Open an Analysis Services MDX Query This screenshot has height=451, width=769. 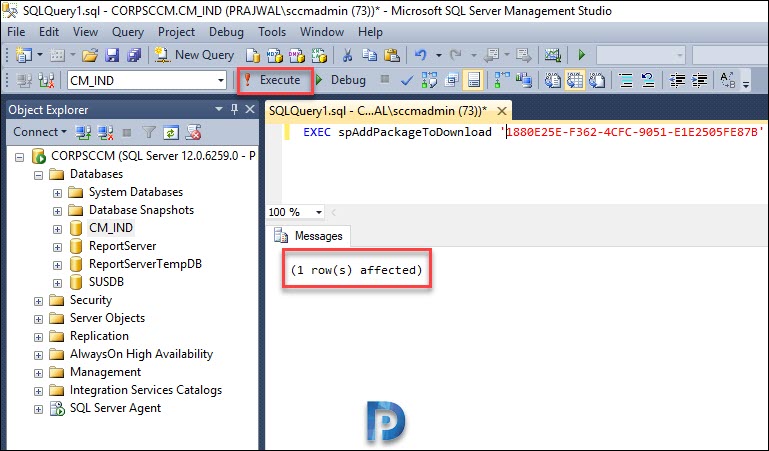274,55
